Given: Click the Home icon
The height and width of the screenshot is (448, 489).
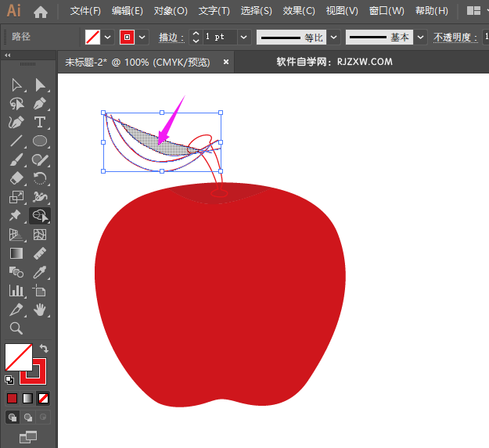Looking at the screenshot, I should pos(41,12).
